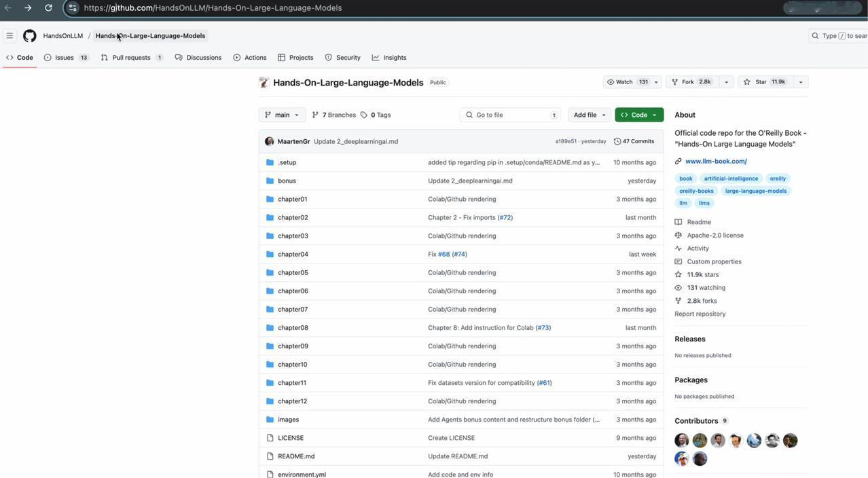Go back with browser back arrow

(7, 7)
